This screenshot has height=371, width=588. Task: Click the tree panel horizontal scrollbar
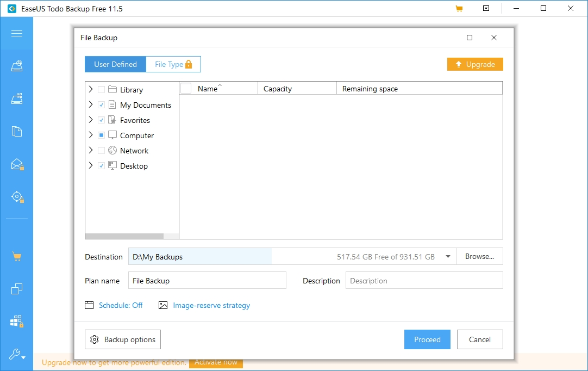[x=124, y=236]
